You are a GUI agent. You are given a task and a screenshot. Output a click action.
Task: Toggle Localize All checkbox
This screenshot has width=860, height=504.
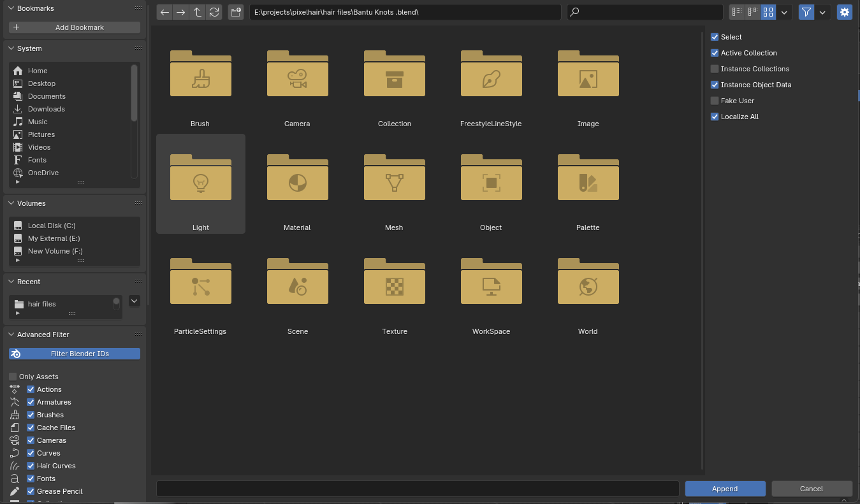(715, 117)
